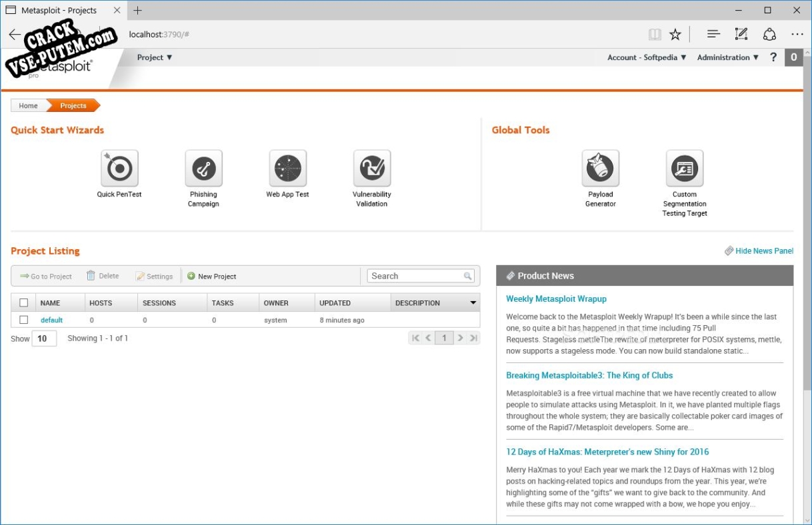This screenshot has height=525, width=812.
Task: Click the Home breadcrumb tab
Action: [x=29, y=106]
